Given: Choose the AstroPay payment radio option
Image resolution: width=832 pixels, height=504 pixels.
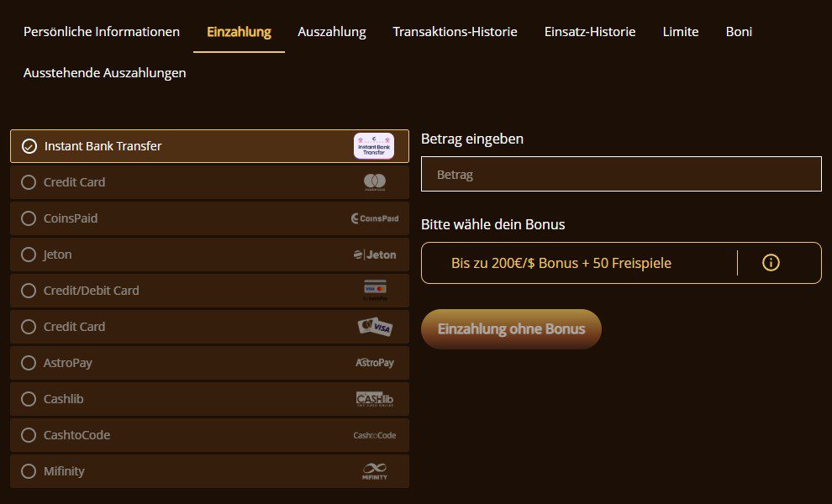Looking at the screenshot, I should [29, 363].
